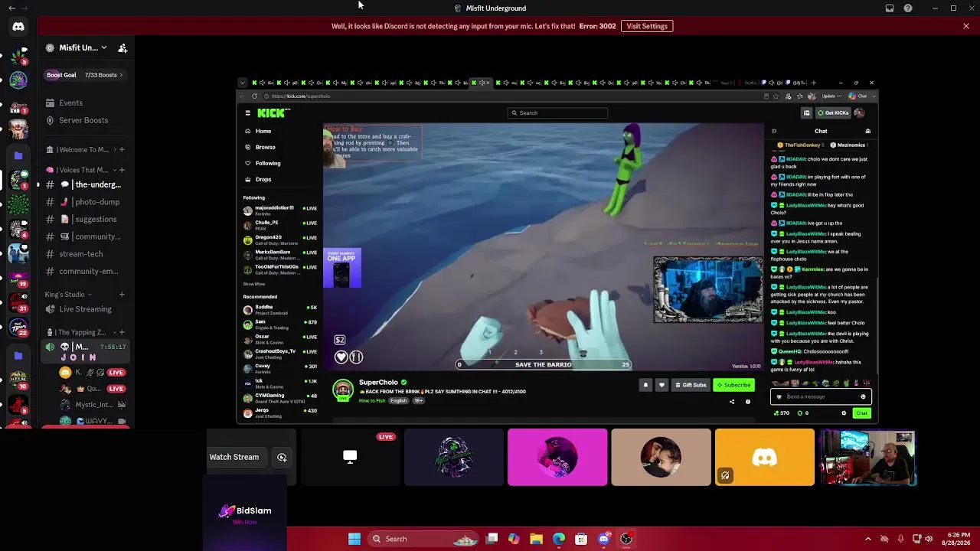Select the webcam participant tile

[x=868, y=457]
